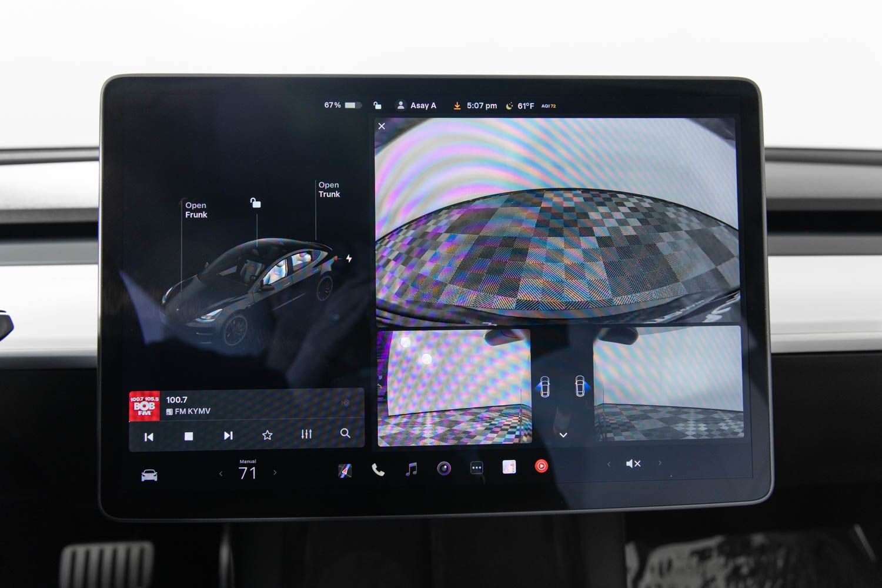Open the Phone app
Viewport: 882px width, 588px height.
(378, 470)
